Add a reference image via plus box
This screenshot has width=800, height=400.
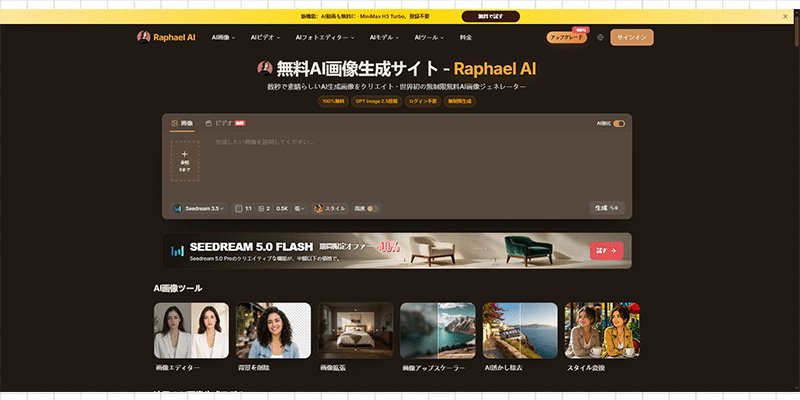pos(185,161)
